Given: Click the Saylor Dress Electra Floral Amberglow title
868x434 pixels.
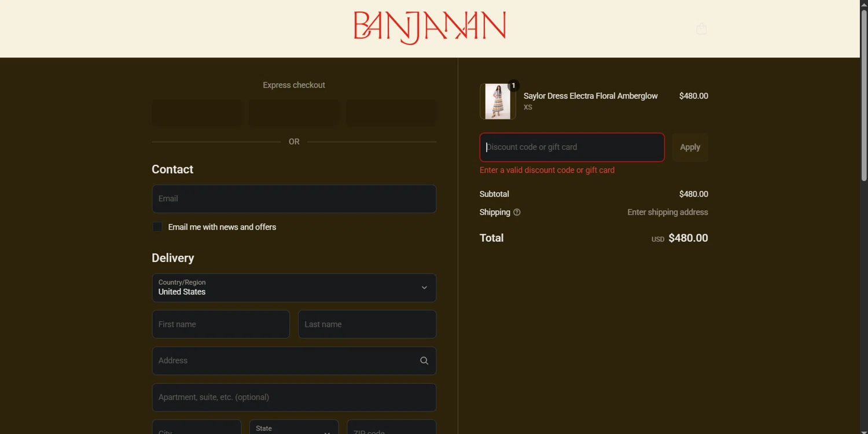Looking at the screenshot, I should (x=590, y=96).
